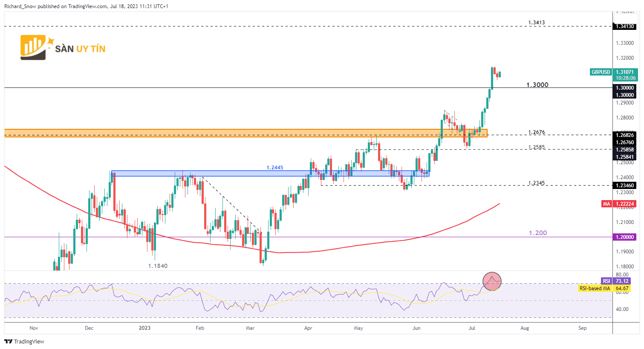This screenshot has height=349, width=644.
Task: Click the yellow RSI-based MA badge
Action: (595, 288)
